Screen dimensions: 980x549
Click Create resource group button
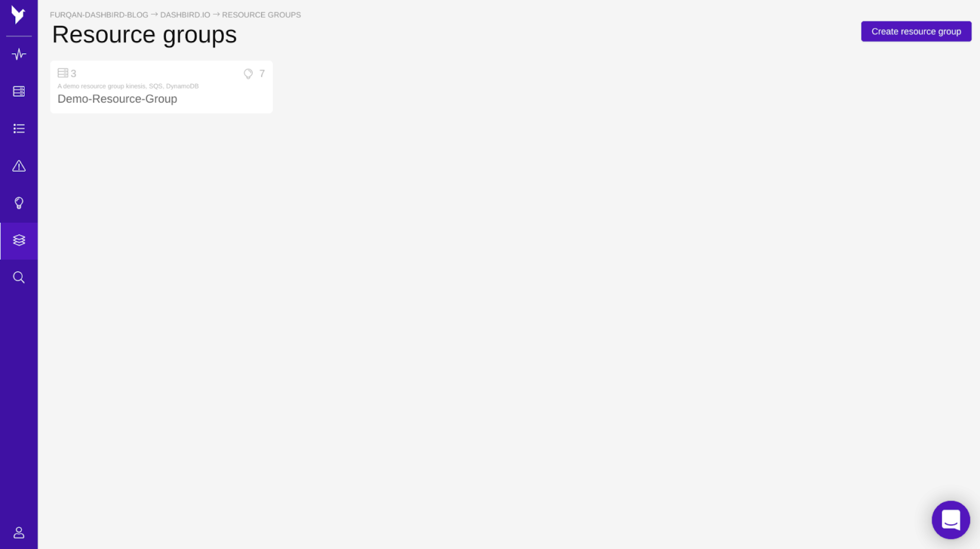(x=916, y=31)
